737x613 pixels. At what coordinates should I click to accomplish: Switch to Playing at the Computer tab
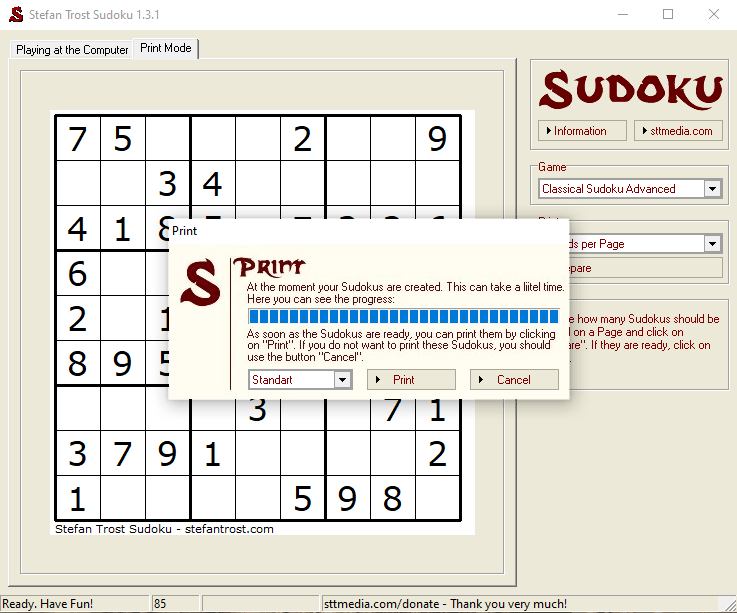tap(72, 50)
